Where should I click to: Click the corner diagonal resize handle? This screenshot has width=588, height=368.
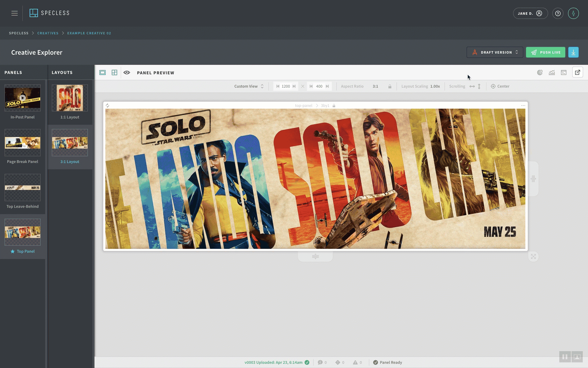pos(533,257)
